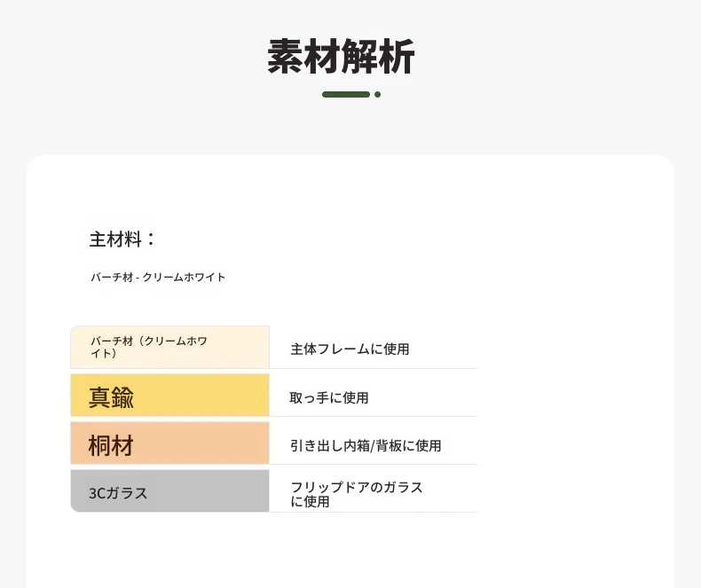Click the small green dot beside the underline
Image resolution: width=701 pixels, height=588 pixels.
[378, 94]
